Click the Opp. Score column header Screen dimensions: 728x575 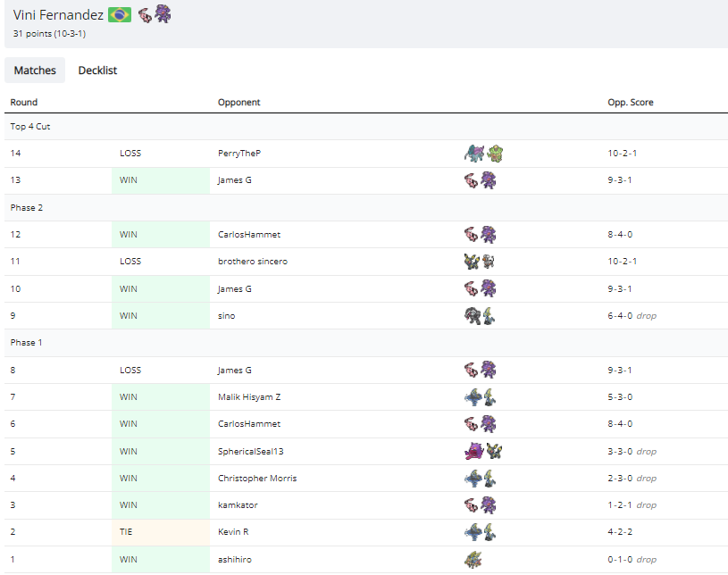click(631, 102)
